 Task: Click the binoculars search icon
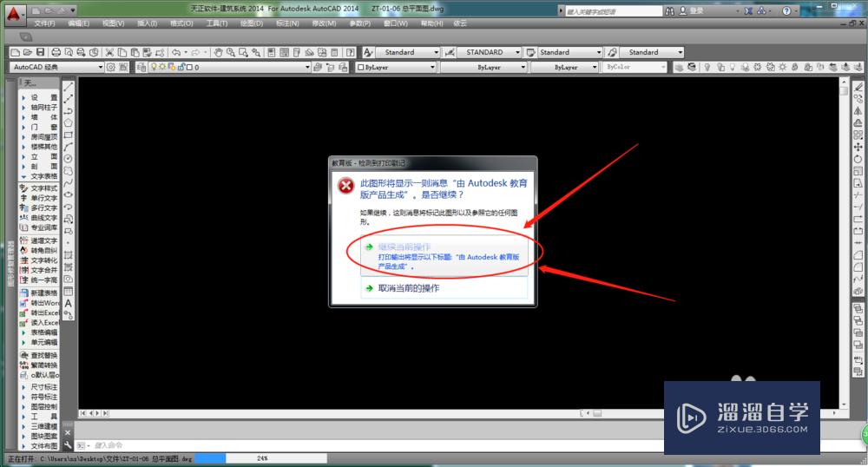pos(670,10)
